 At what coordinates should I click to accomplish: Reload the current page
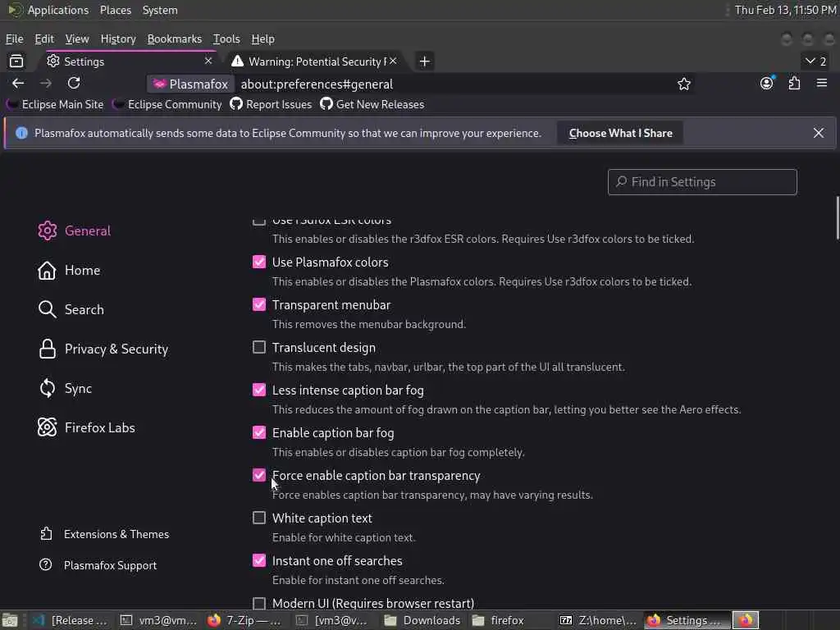click(74, 83)
